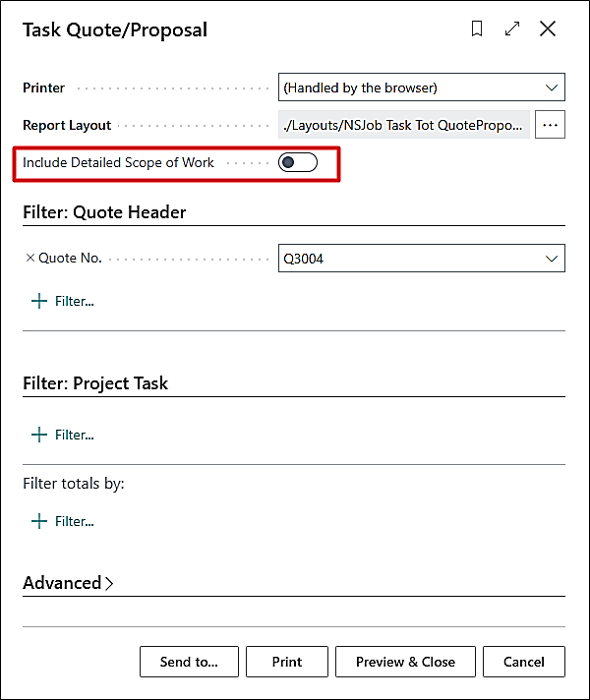
Task: Click the Send to... button
Action: pyautogui.click(x=189, y=662)
